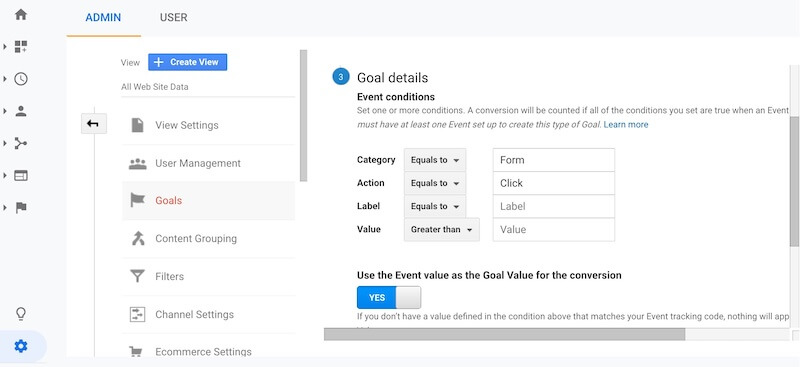Open the Admin gear icon

pos(21,347)
